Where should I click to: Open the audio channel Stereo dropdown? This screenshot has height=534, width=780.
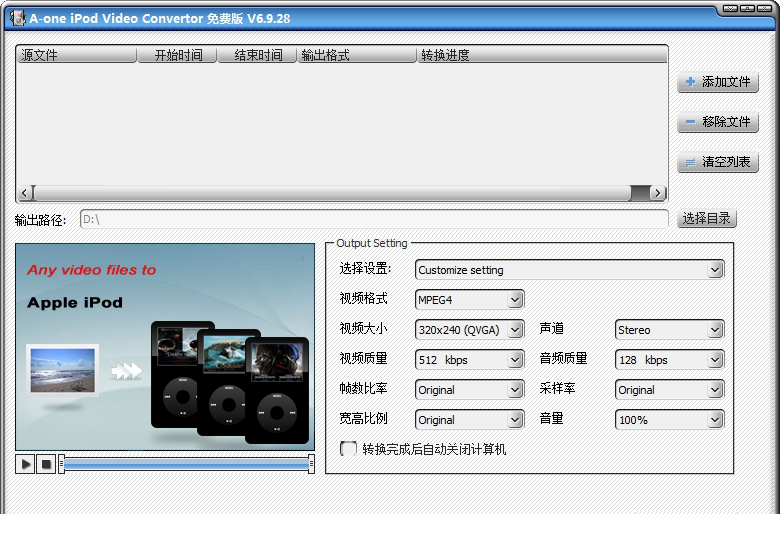[x=670, y=329]
